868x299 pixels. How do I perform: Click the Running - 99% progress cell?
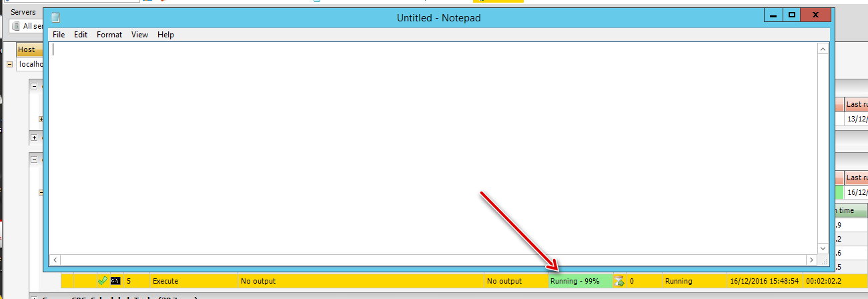[x=579, y=281]
